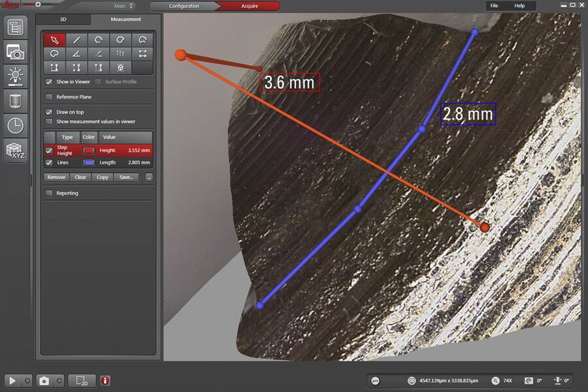Open the File menu

(494, 6)
